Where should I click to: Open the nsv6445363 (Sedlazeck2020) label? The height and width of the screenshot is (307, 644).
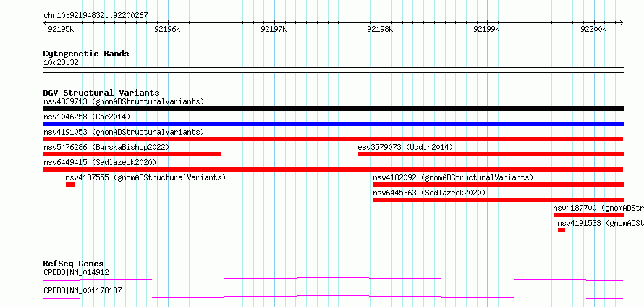coord(429,193)
